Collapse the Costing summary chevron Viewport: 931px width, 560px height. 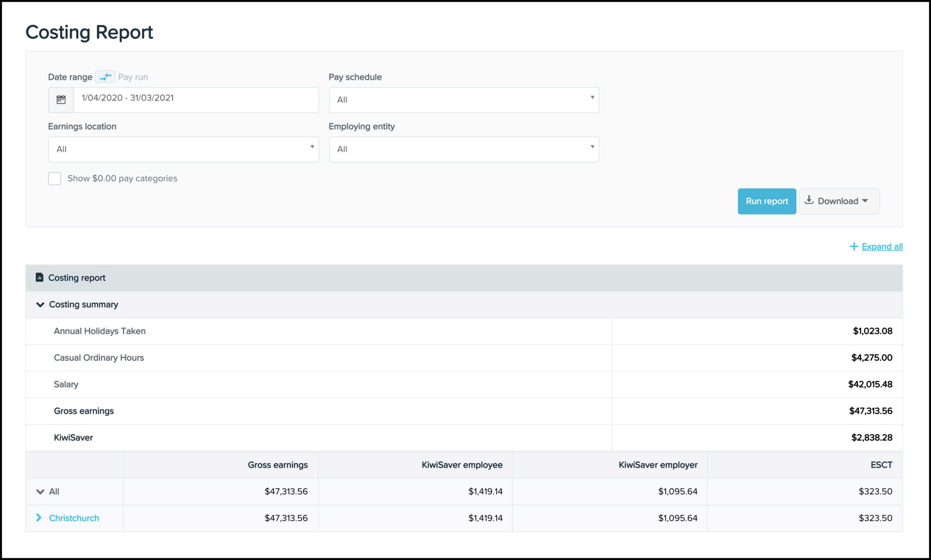pos(40,305)
